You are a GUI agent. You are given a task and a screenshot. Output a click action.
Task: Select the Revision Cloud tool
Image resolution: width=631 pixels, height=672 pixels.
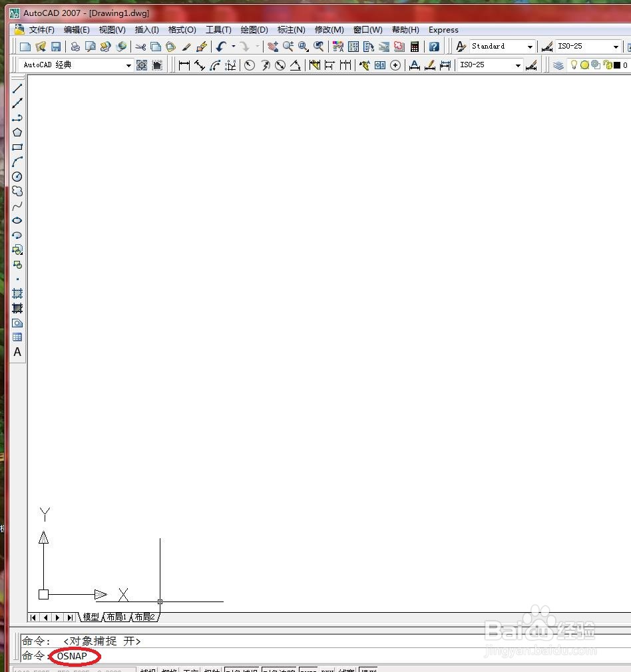pos(17,191)
